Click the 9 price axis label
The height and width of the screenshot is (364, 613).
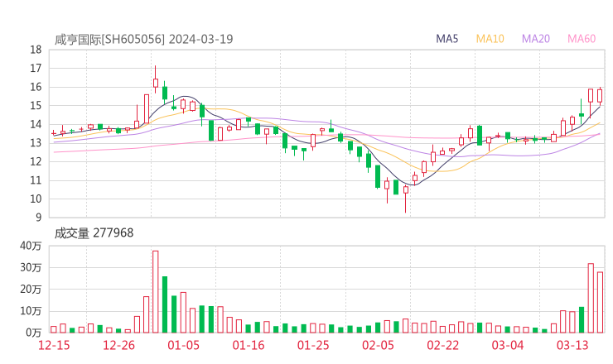point(39,217)
